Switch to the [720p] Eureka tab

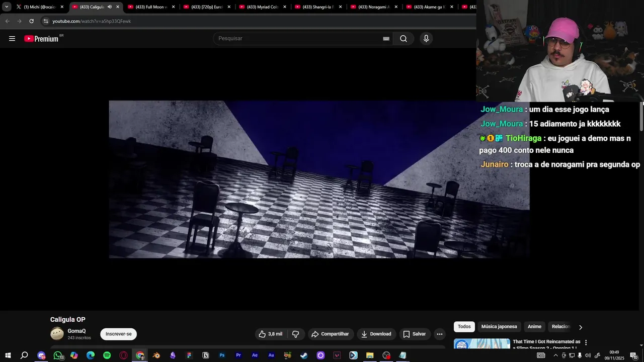click(x=206, y=7)
